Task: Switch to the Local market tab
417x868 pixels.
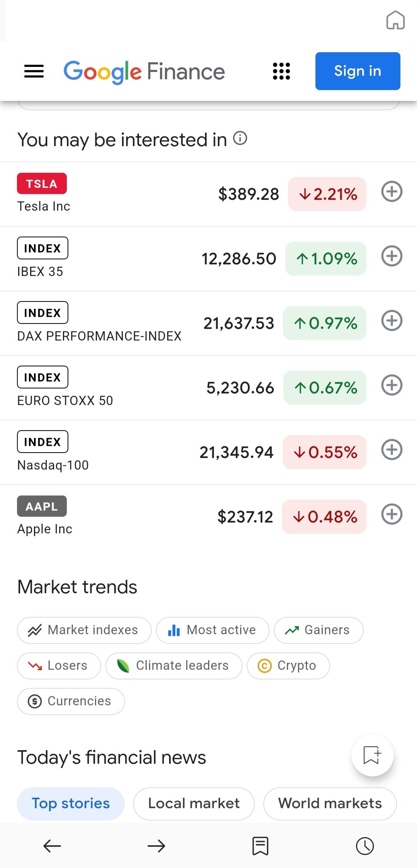Action: point(194,803)
